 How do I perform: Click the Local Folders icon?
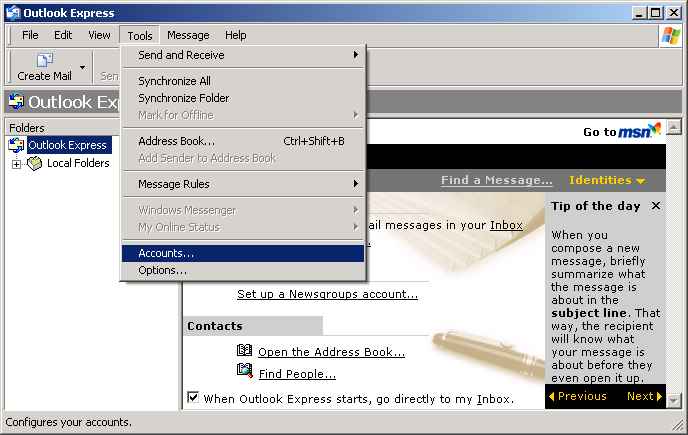click(35, 163)
